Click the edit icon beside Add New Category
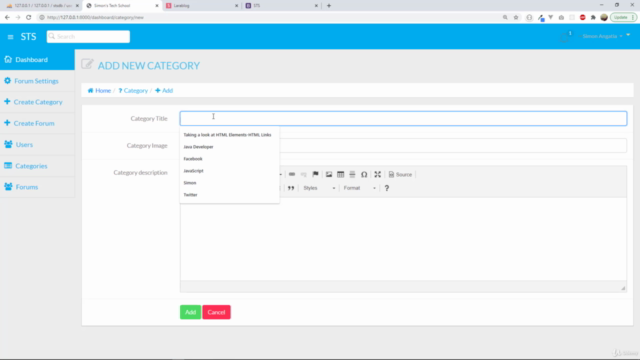Image resolution: width=640 pixels, height=360 pixels. point(87,64)
